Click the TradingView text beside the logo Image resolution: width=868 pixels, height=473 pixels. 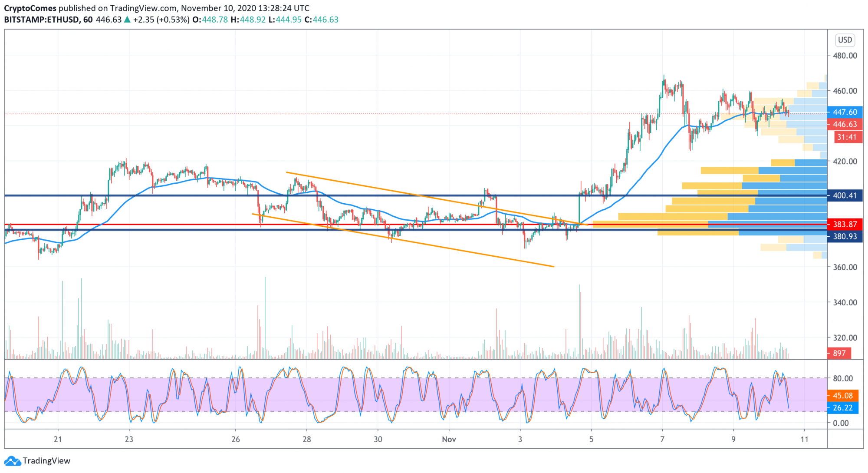[x=48, y=461]
